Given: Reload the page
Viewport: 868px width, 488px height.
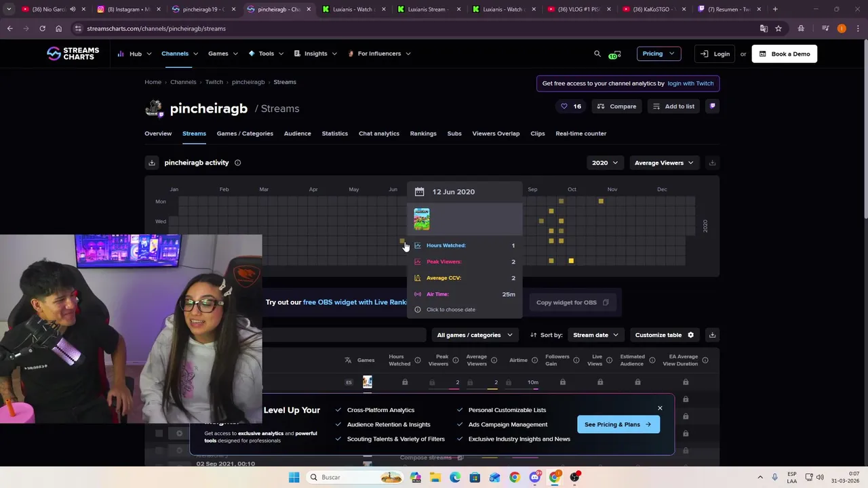Looking at the screenshot, I should coord(42,28).
